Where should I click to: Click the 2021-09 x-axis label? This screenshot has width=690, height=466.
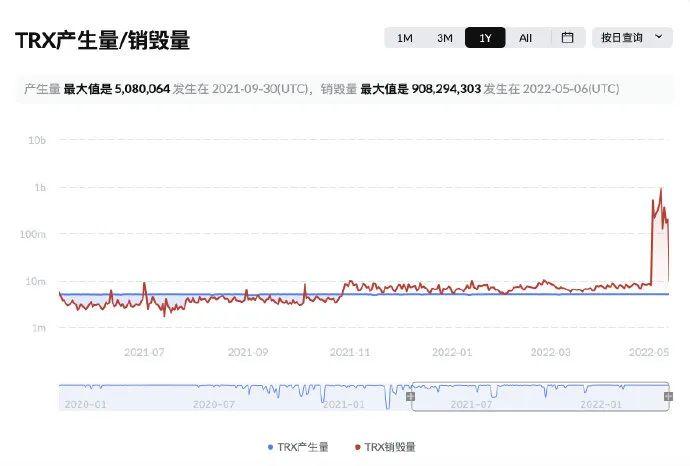[248, 352]
